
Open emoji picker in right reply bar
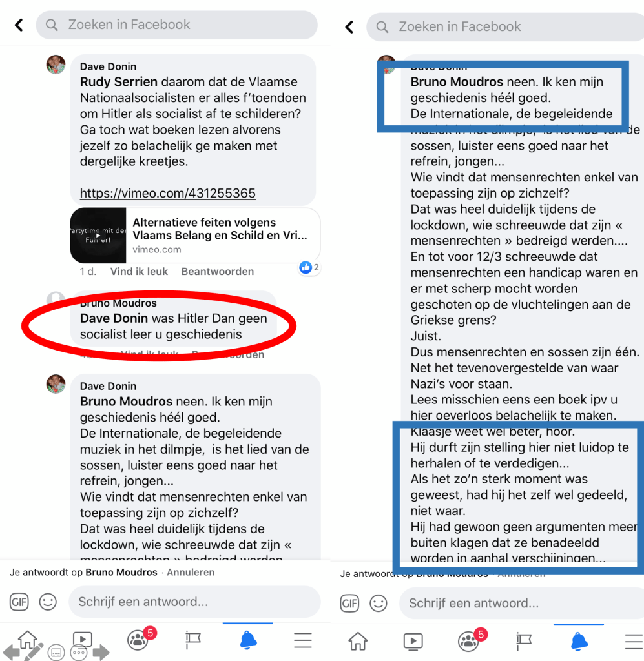[x=379, y=604]
